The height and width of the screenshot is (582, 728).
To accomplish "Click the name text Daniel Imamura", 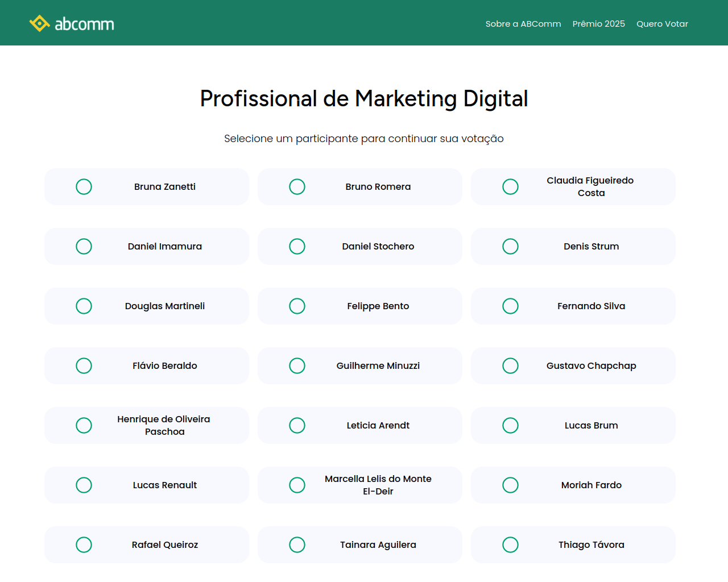I will coord(165,246).
